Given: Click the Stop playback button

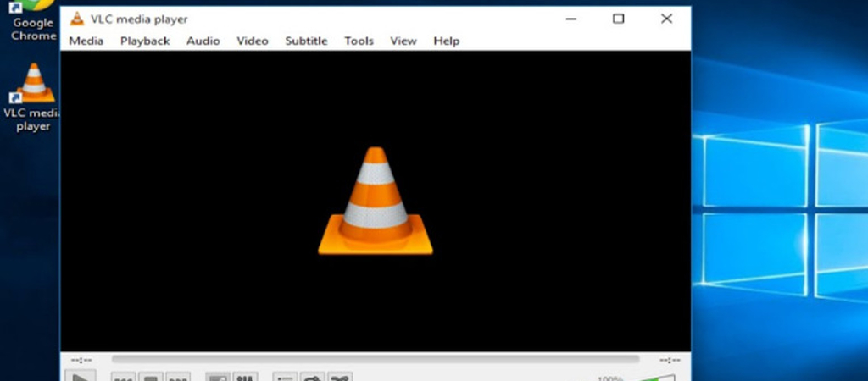Looking at the screenshot, I should pos(151,378).
